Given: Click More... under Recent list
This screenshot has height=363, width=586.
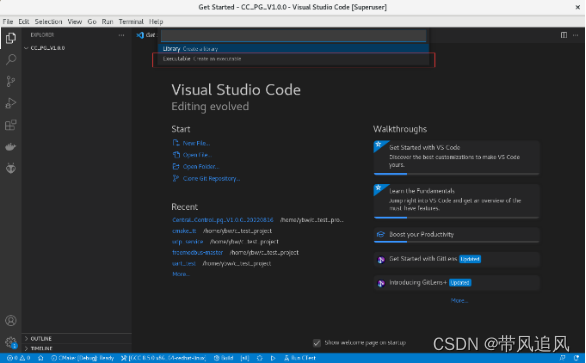Looking at the screenshot, I should click(x=181, y=274).
